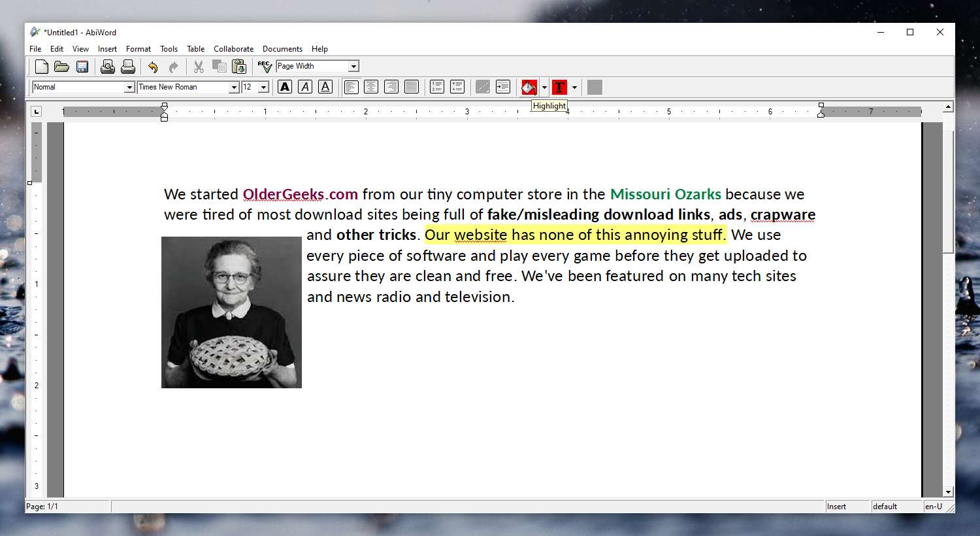The image size is (980, 536).
Task: Center align the paragraph
Action: (371, 87)
